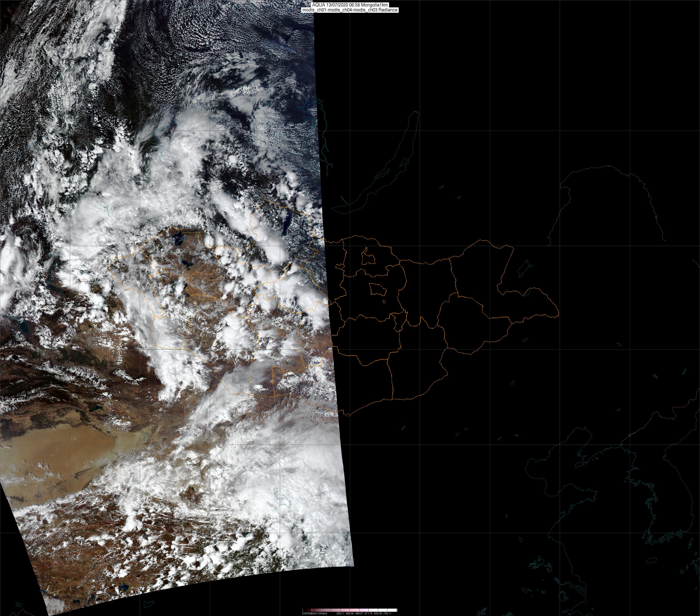Click the dark Uvs Lake in northwest Mongolia

click(178, 238)
